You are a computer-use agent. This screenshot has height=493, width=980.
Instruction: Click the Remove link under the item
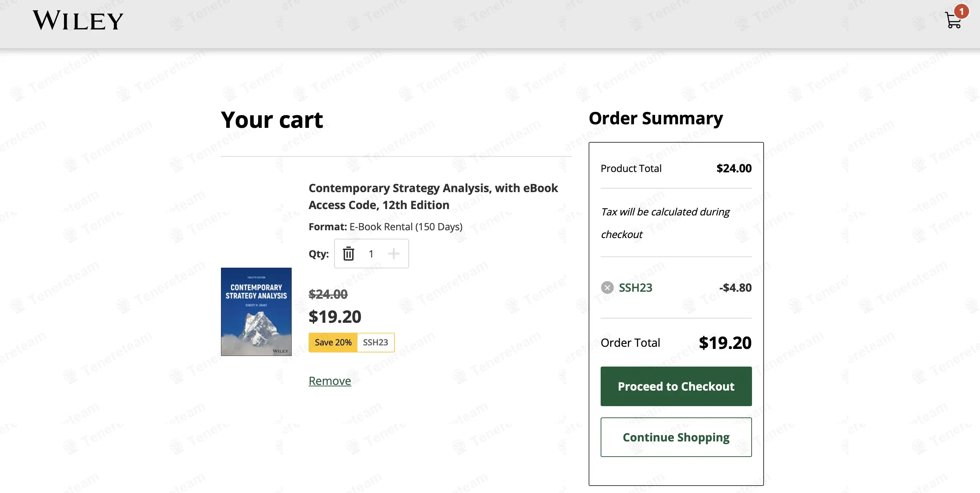pyautogui.click(x=329, y=381)
